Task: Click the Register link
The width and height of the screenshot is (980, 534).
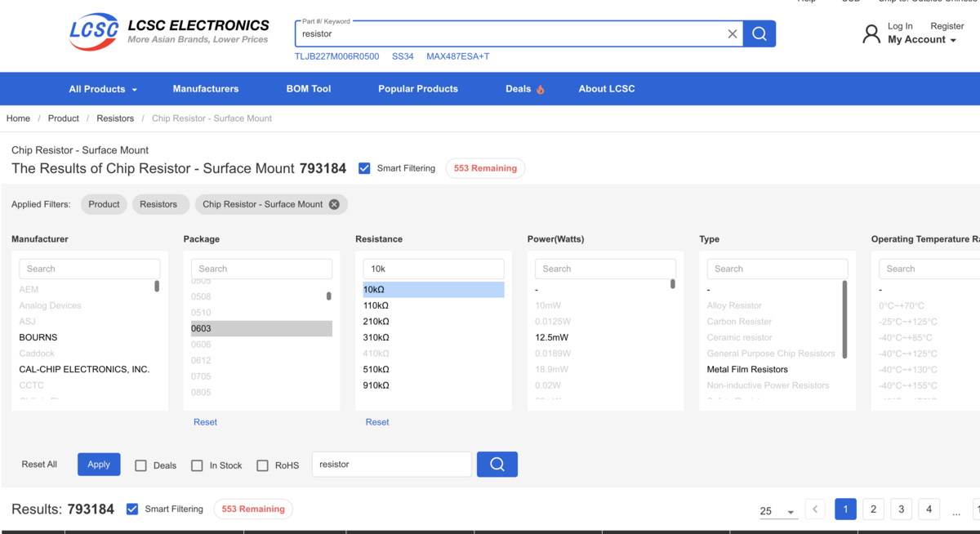Action: (x=947, y=26)
